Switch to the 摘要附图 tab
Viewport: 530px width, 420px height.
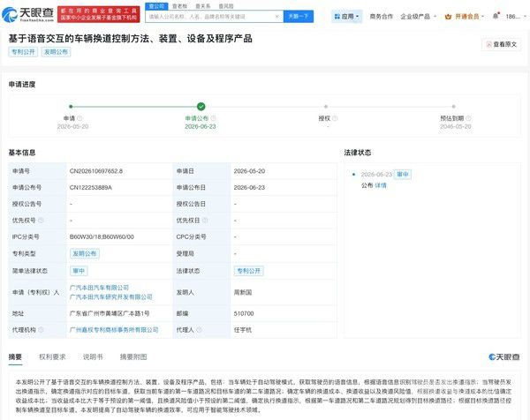coord(133,356)
